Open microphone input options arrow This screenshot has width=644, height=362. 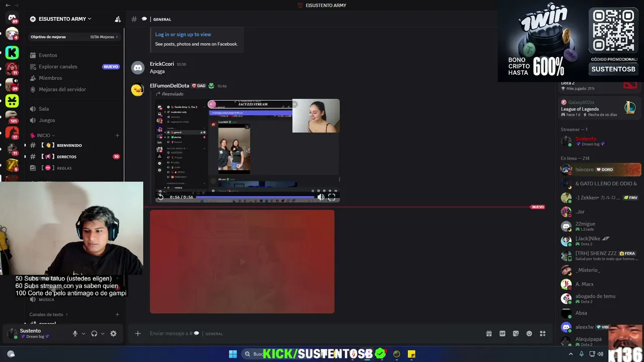(x=84, y=333)
